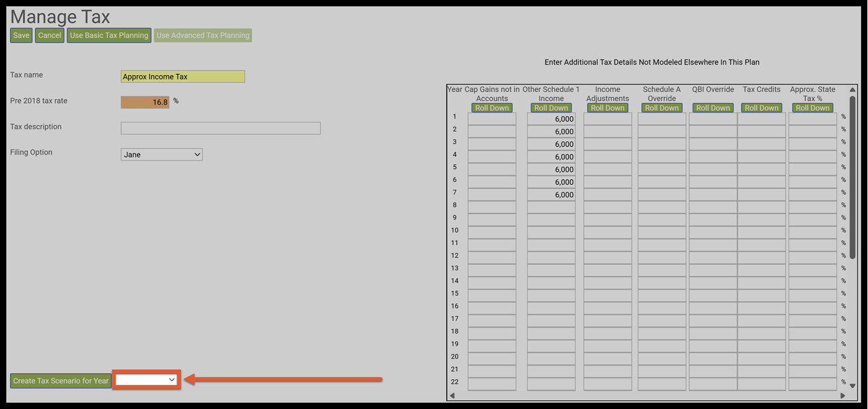The image size is (868, 409).
Task: Roll Down Other Schedule 1 Income
Action: pos(551,108)
